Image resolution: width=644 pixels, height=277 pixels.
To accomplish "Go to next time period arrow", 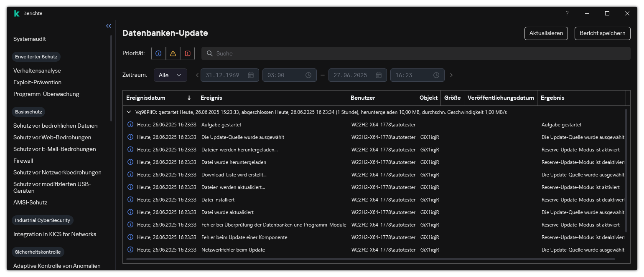I will 451,75.
